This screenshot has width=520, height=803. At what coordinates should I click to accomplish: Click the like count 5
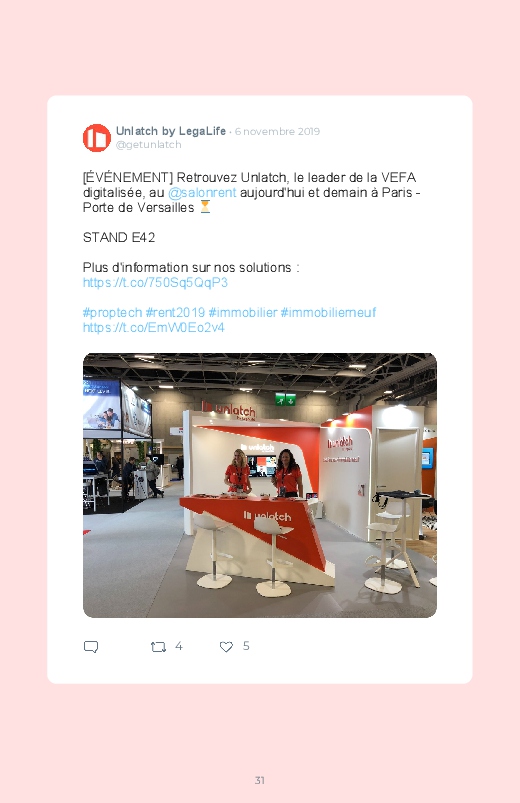(x=246, y=646)
